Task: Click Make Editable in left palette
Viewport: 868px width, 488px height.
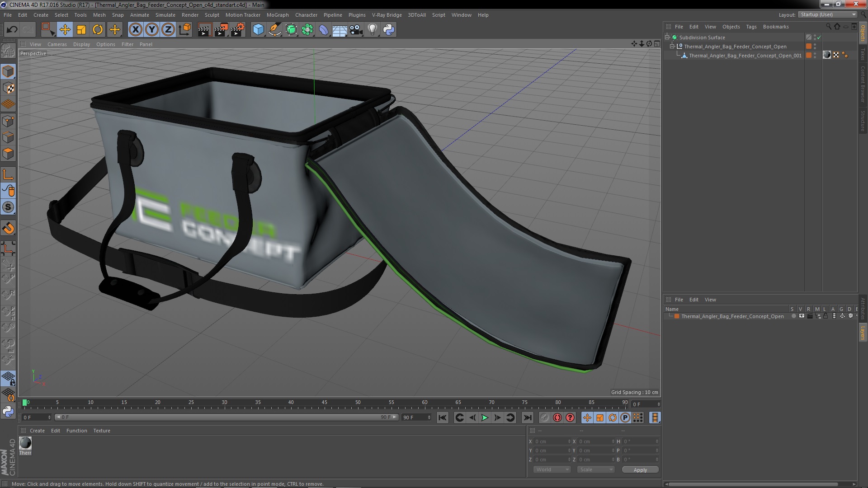Action: (x=8, y=51)
